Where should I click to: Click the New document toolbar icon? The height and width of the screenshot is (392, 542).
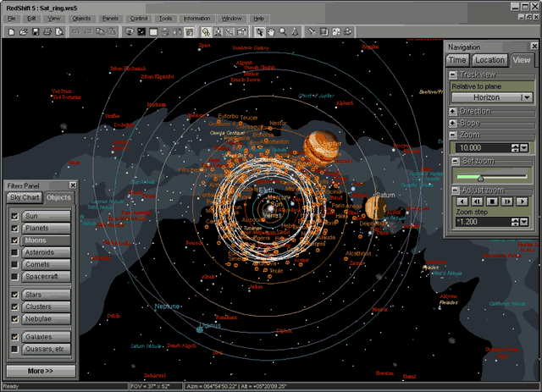(11, 32)
